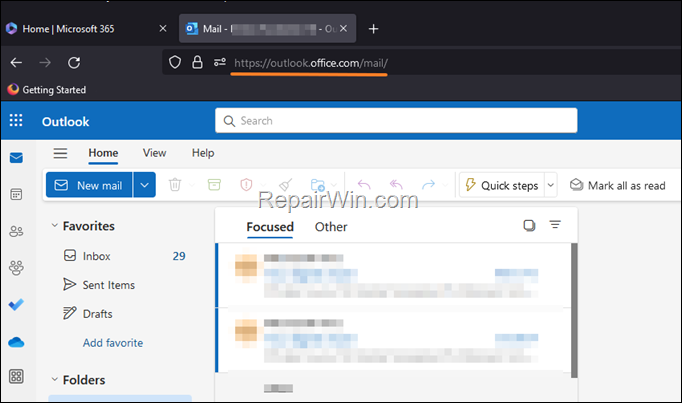Collapse the Favorites section
Screen dimensions: 682x403
pos(54,226)
